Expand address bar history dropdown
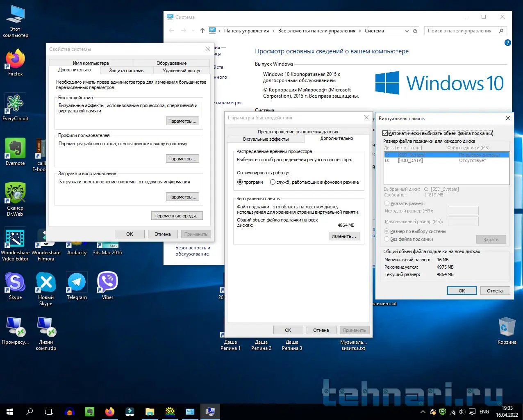 407,31
